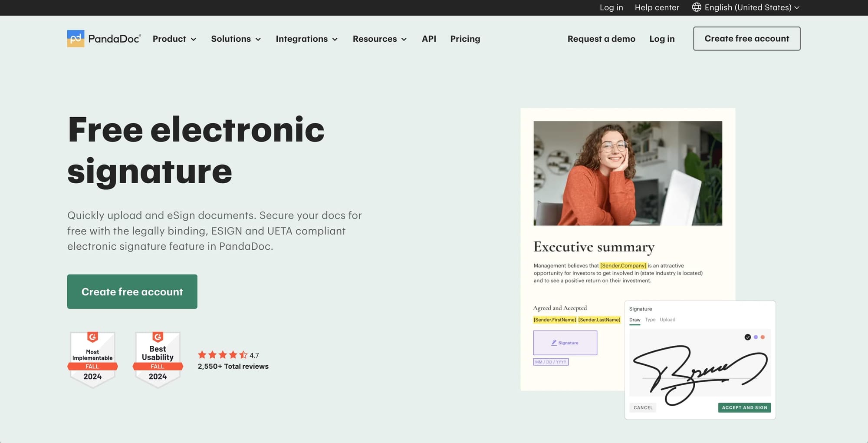Click the [Sender.FirstName] highlighted token
868x443 pixels.
pyautogui.click(x=555, y=320)
